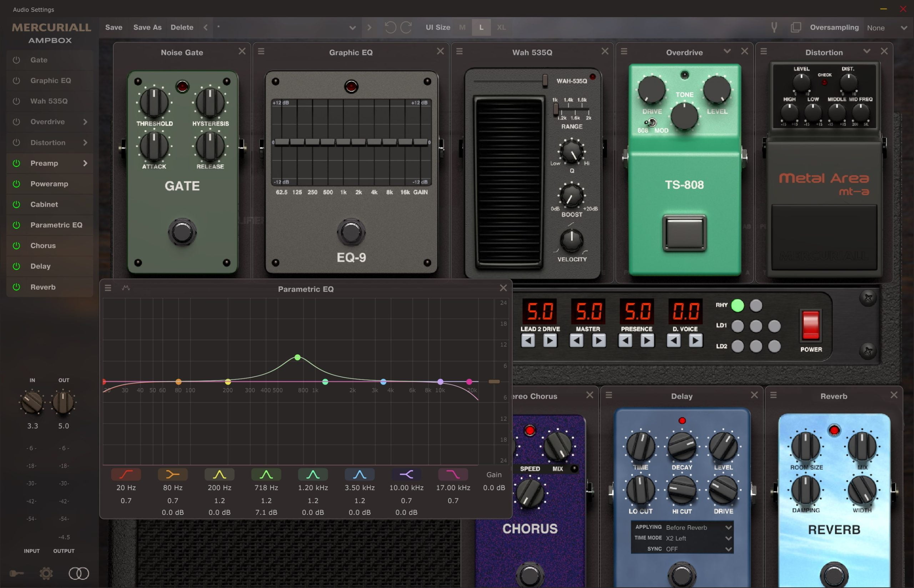
Task: Open the Delay APPLYING Before Reverb dropdown
Action: click(x=699, y=527)
